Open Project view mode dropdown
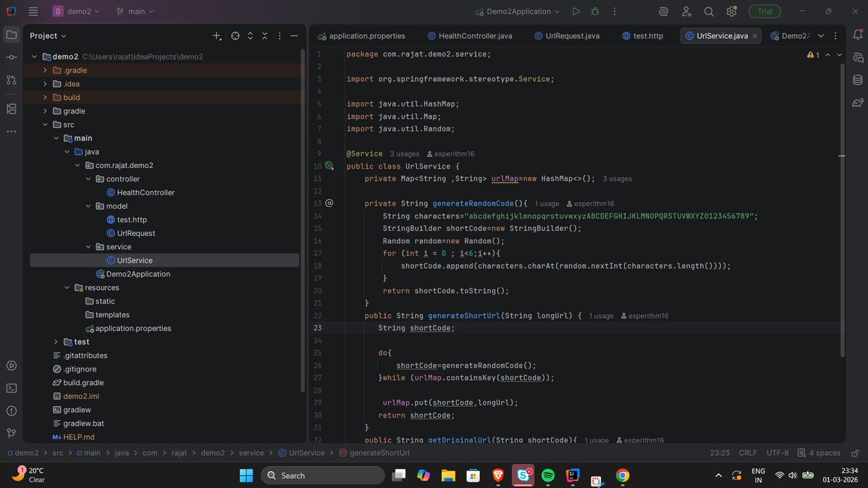Screen dimensions: 868x488 click(x=49, y=35)
